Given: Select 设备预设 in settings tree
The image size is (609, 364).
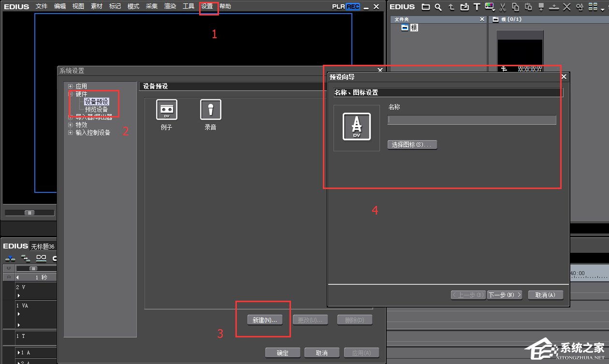Looking at the screenshot, I should coord(97,102).
